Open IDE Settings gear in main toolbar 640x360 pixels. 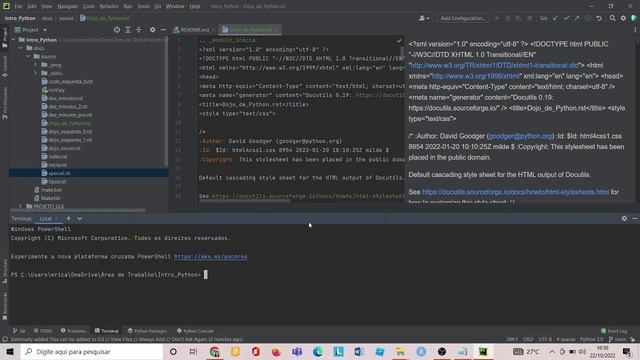(623, 18)
